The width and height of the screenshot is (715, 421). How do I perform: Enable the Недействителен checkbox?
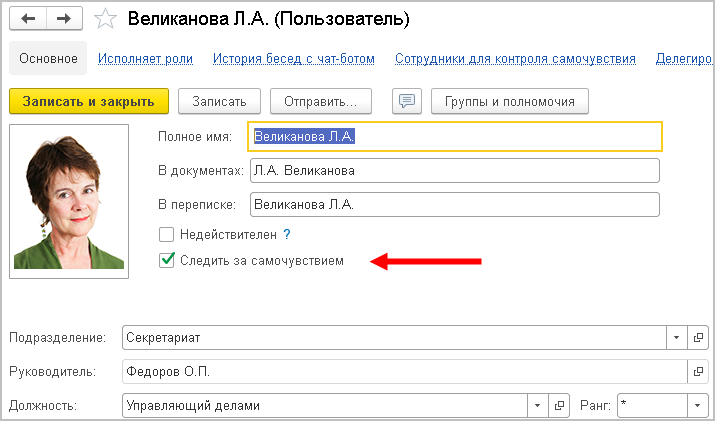tap(167, 234)
